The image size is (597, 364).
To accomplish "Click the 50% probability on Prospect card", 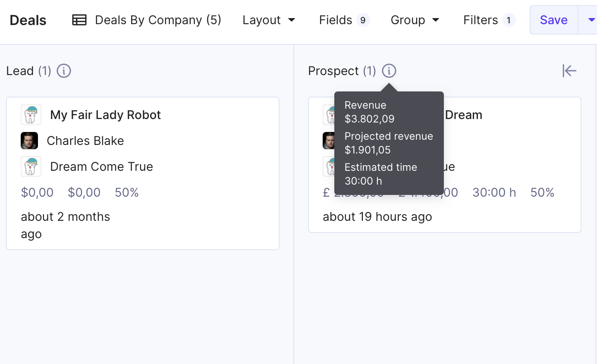I will click(542, 192).
